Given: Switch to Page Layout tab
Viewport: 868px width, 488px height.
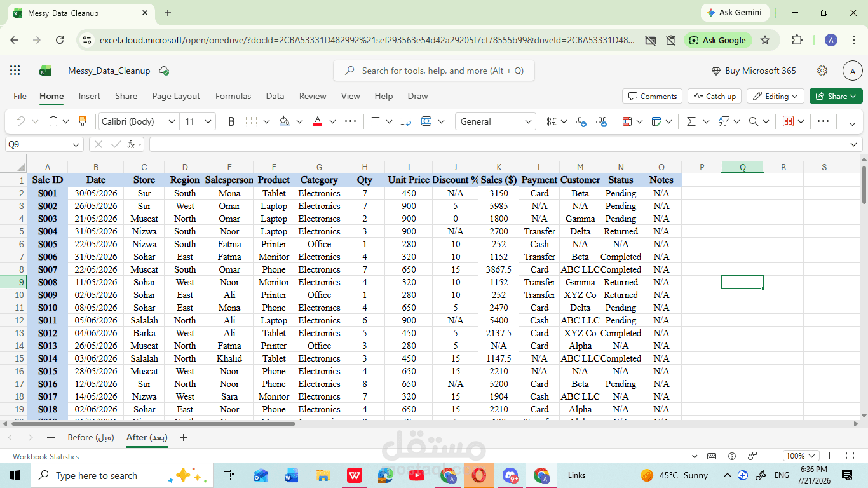Looking at the screenshot, I should click(x=176, y=97).
